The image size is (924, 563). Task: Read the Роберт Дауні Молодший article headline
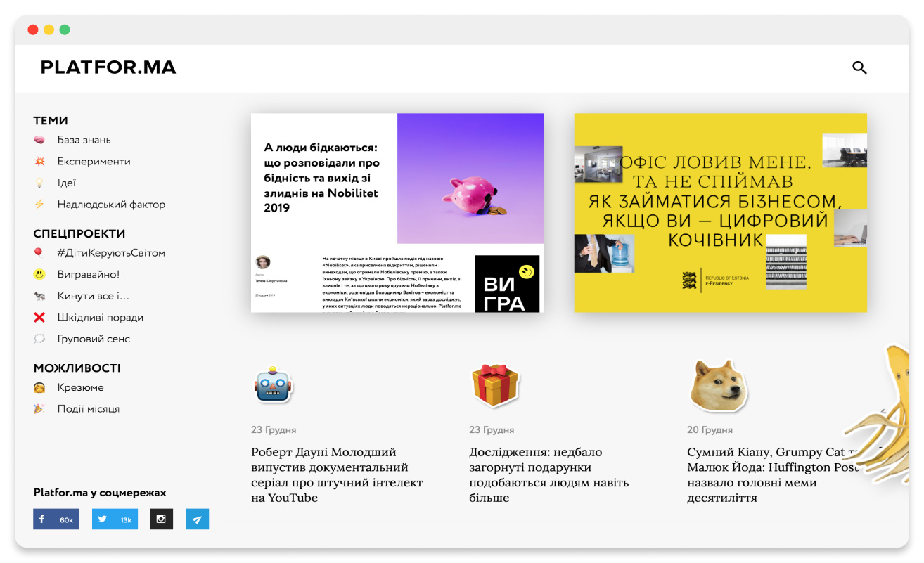pos(337,474)
